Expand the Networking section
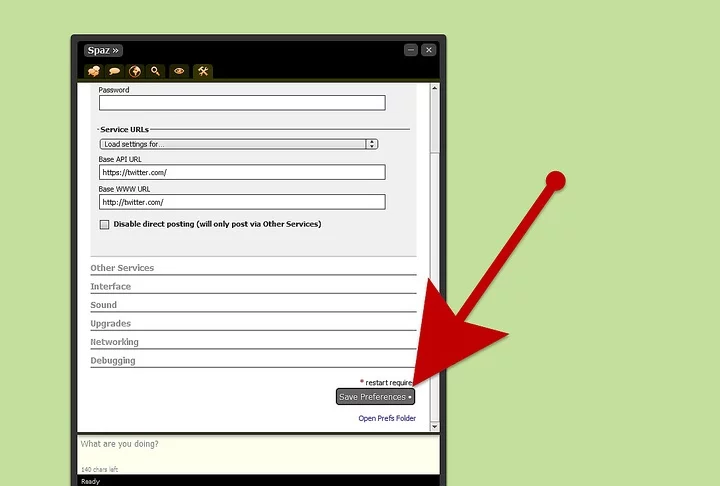This screenshot has height=486, width=720. [x=115, y=342]
